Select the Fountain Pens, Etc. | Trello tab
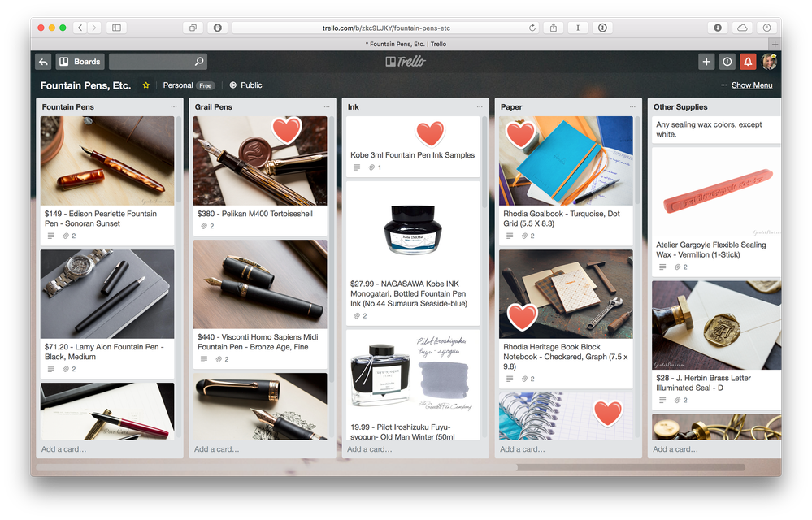Viewport: 812px width, 520px height. pos(406,45)
